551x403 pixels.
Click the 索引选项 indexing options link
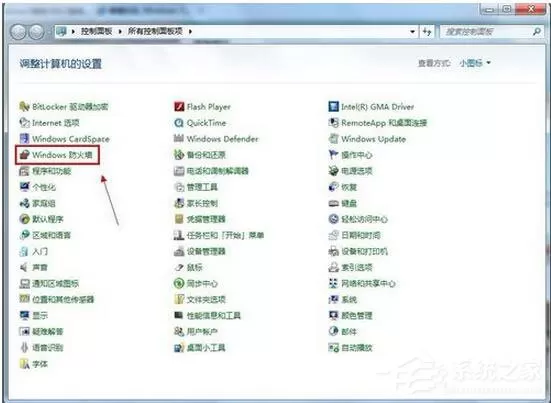[x=357, y=268]
